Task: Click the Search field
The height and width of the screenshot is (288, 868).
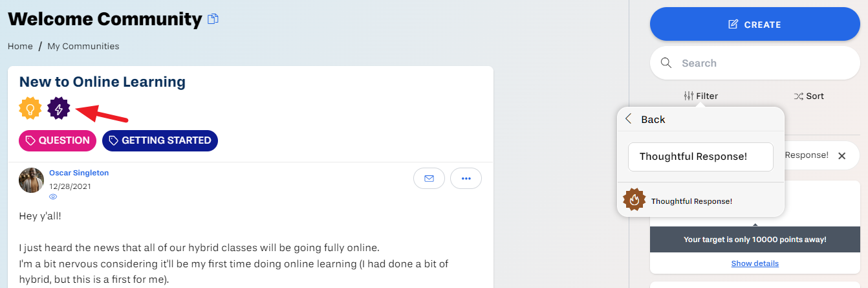Action: [755, 63]
